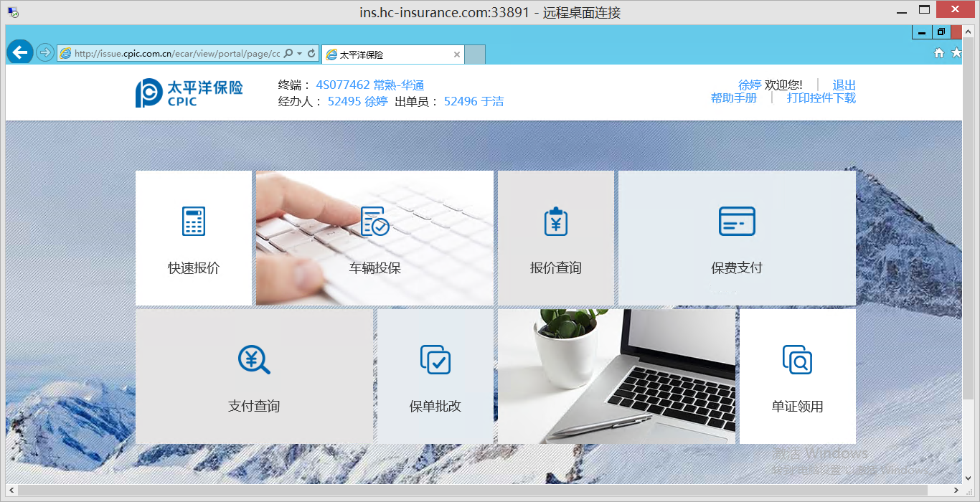Open the address bar dropdown arrow
Screen dimensions: 980x502
click(x=299, y=54)
